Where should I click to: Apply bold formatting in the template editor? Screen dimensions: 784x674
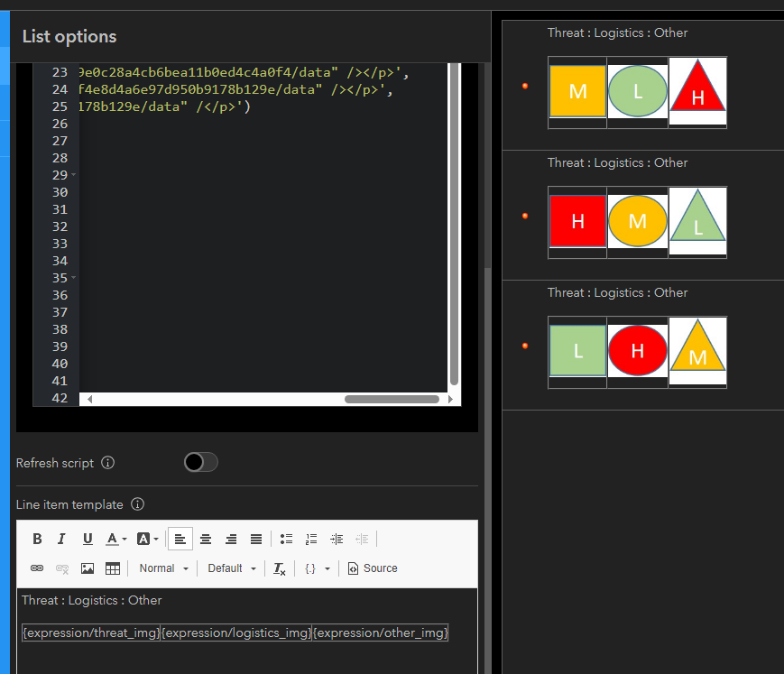(37, 539)
